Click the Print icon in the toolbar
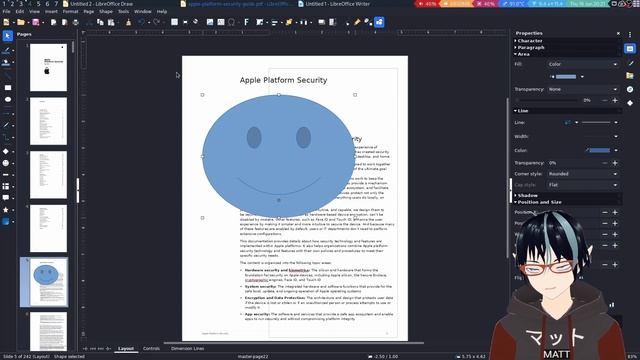 (x=76, y=22)
